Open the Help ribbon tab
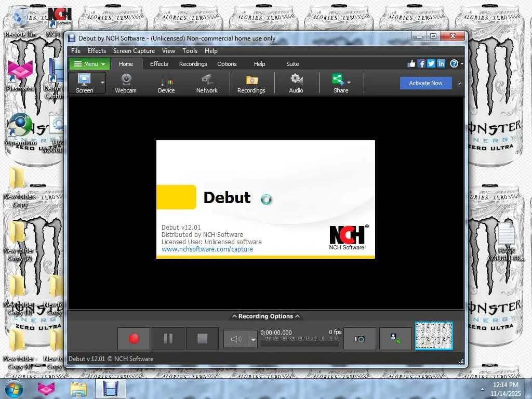The width and height of the screenshot is (532, 399). [260, 64]
